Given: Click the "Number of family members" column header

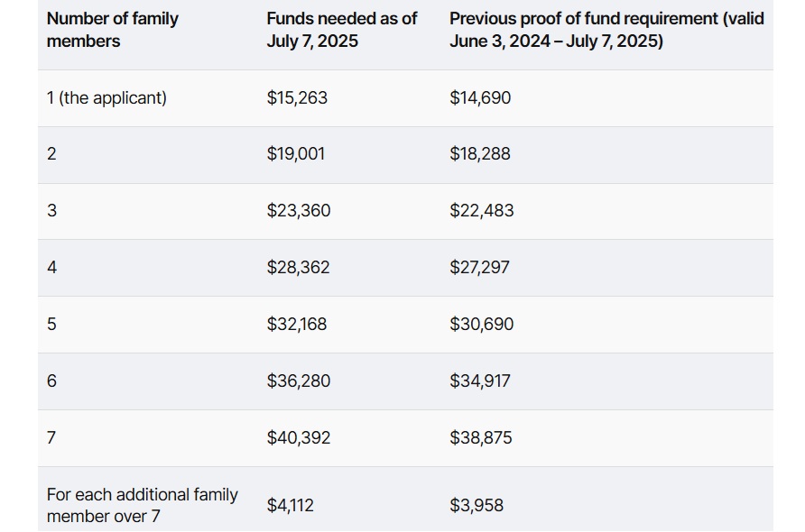Looking at the screenshot, I should pos(113,30).
